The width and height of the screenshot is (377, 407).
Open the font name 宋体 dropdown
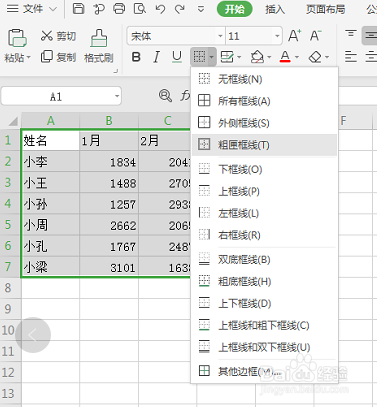(x=220, y=36)
